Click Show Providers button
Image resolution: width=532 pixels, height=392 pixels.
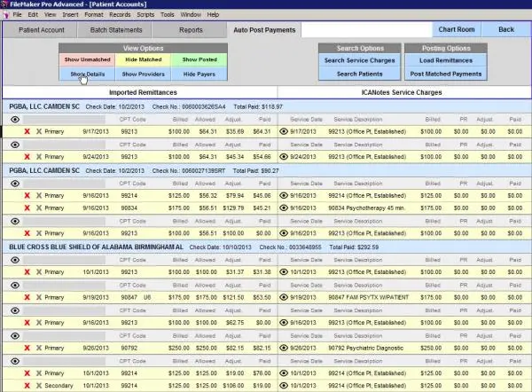pos(143,74)
